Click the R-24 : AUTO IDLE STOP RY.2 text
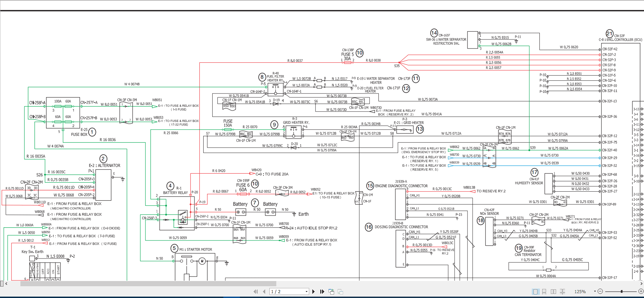This screenshot has width=644, height=298. (x=311, y=228)
